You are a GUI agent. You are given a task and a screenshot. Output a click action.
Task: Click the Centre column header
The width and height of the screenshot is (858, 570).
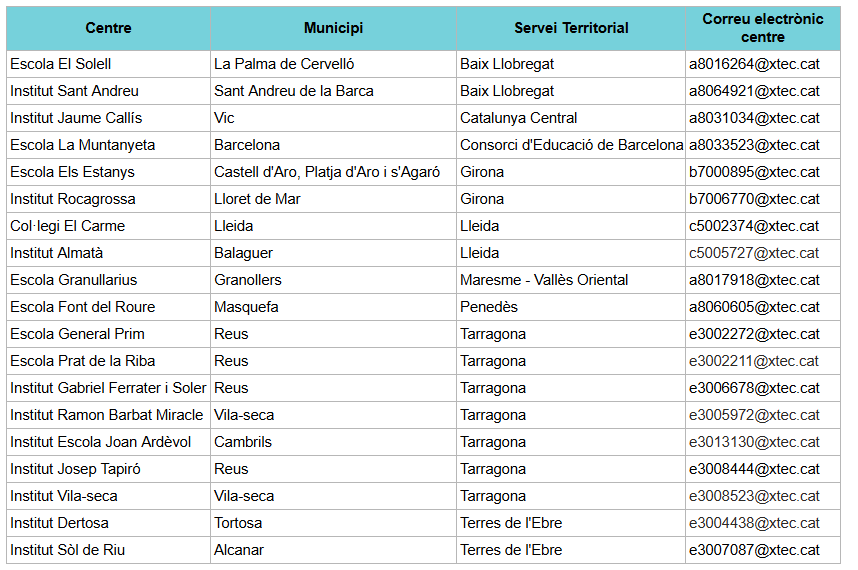(108, 28)
